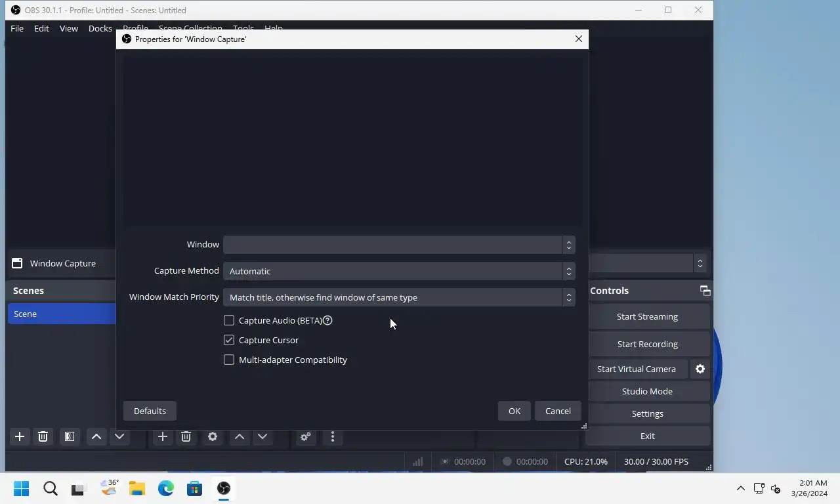The width and height of the screenshot is (840, 504).
Task: Open source properties gear in Sources toolbar
Action: (213, 436)
